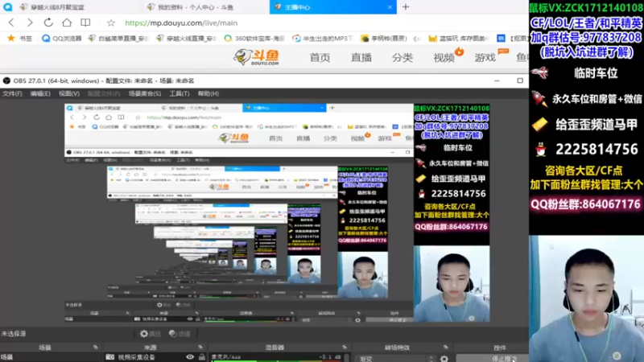This screenshot has height=362, width=644.
Task: Open Douyu 分类 nav item
Action: [402, 57]
